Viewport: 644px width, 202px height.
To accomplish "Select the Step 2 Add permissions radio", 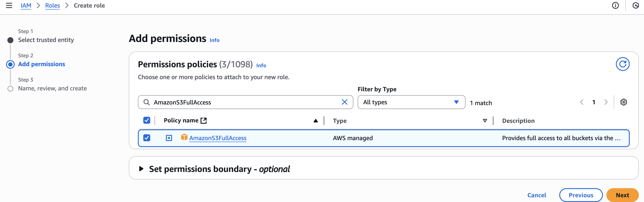I will point(10,64).
